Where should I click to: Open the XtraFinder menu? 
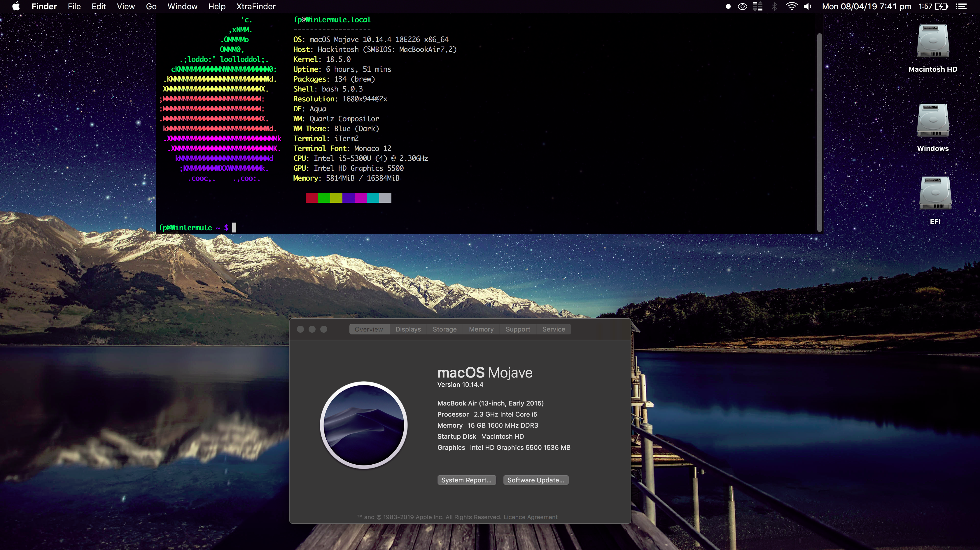click(x=256, y=6)
